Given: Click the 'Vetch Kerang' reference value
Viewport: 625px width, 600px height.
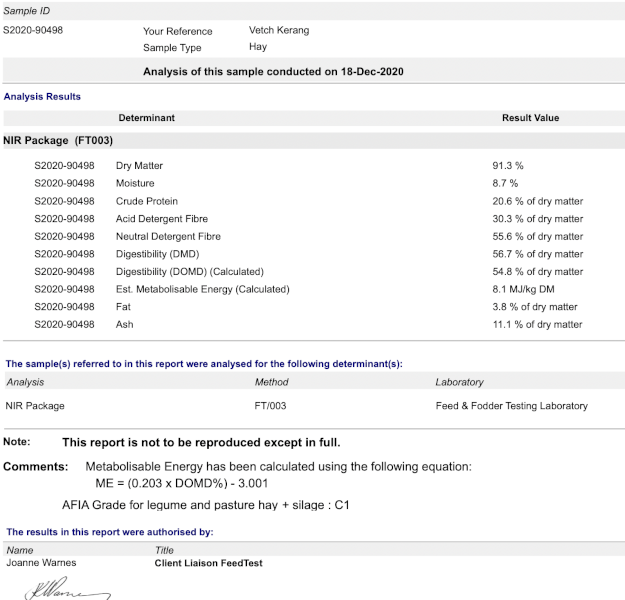Looking at the screenshot, I should (279, 30).
